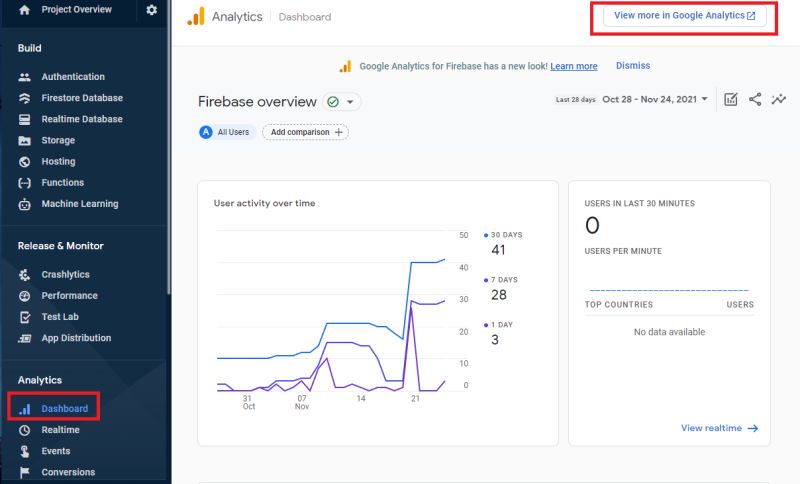Click the Dashboard bar chart icon

point(24,409)
